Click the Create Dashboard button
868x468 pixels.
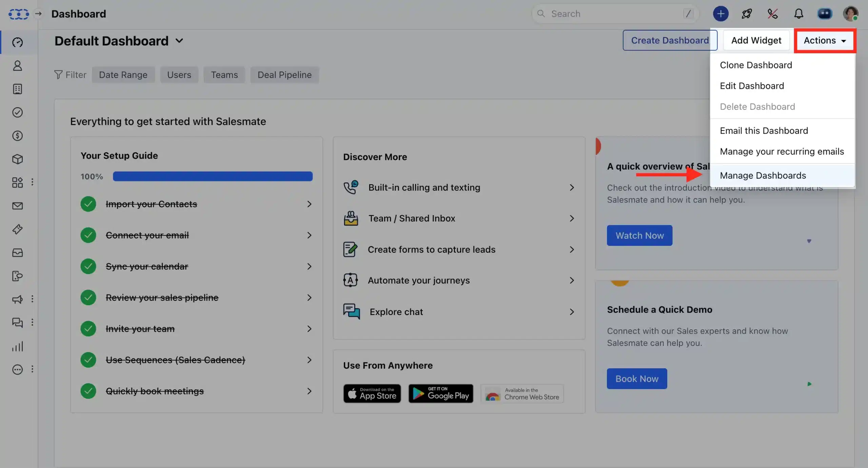670,40
